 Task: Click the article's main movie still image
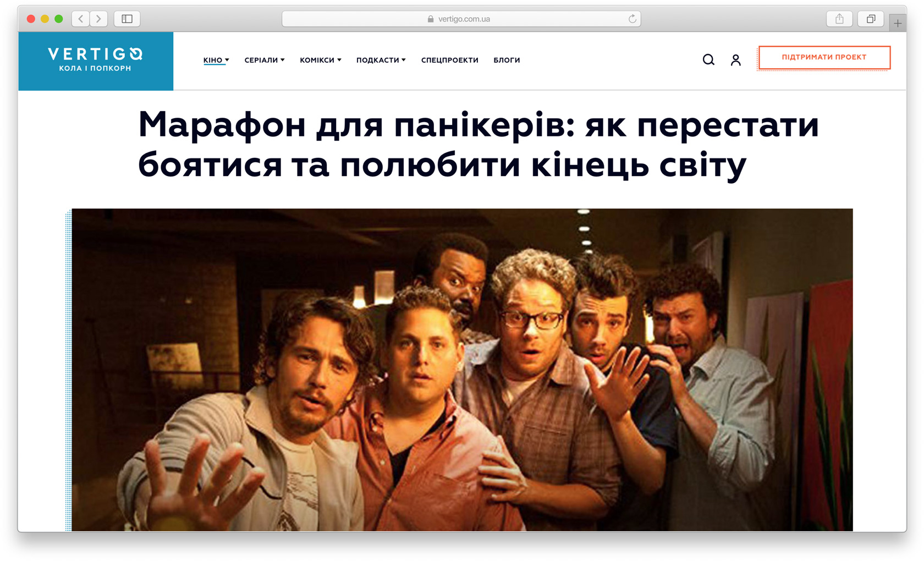(462, 369)
